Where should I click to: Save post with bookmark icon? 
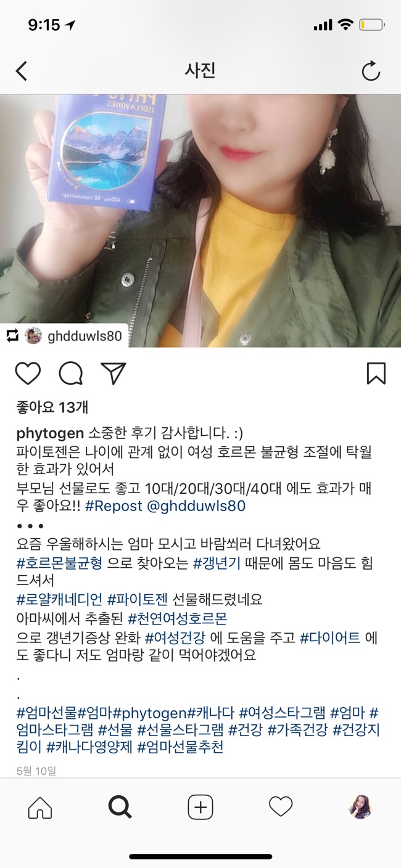[376, 374]
